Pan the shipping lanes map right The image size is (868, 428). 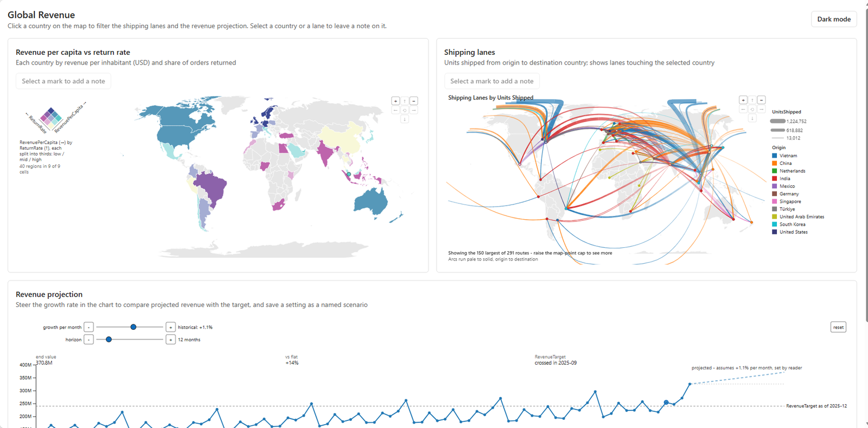tap(762, 109)
